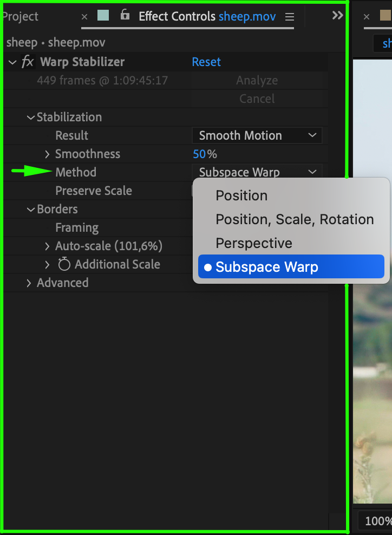Image resolution: width=392 pixels, height=535 pixels.
Task: Collapse the Borders group
Action: (30, 210)
